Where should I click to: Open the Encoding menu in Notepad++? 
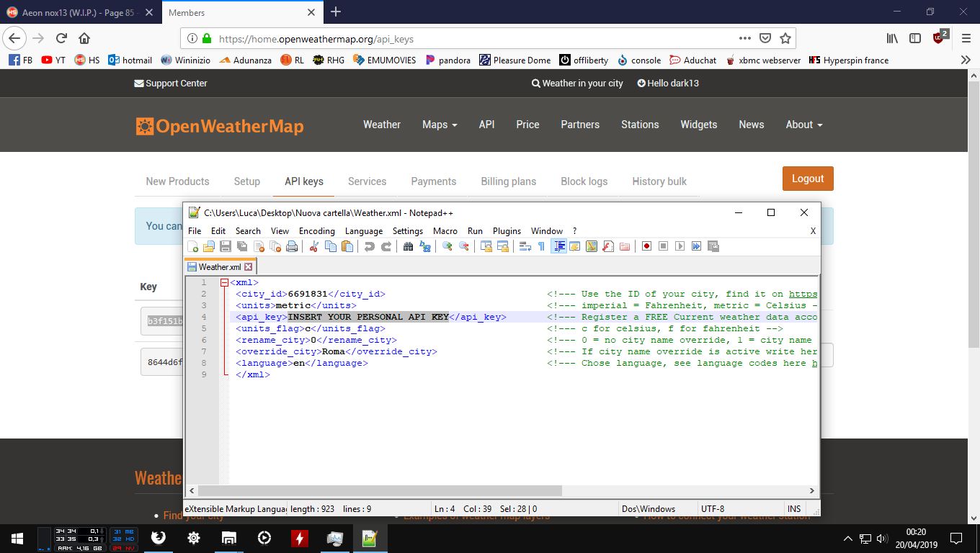(317, 231)
